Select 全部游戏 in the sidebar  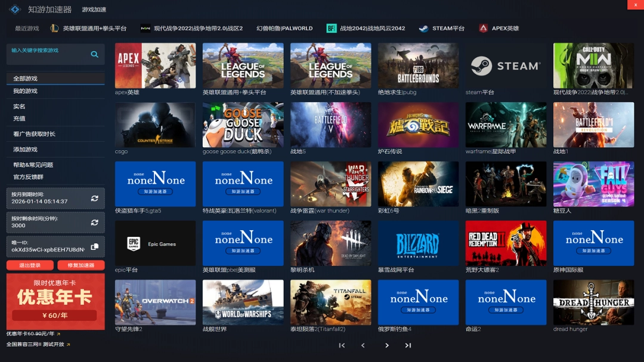pos(25,79)
